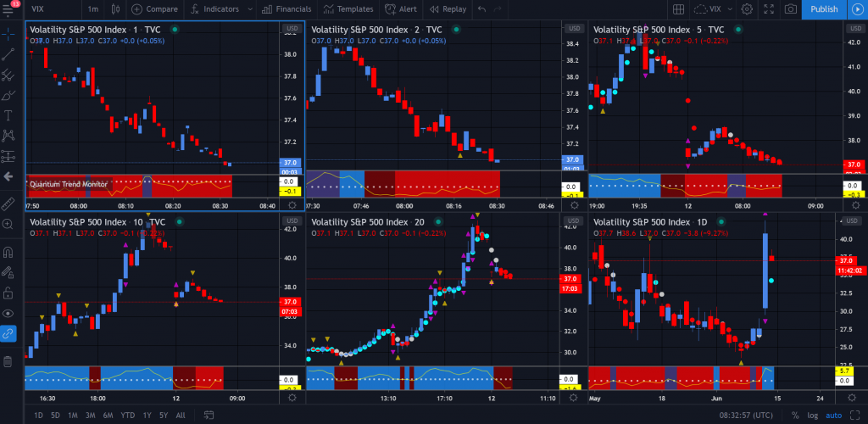
Task: Select the crosshair cursor tool
Action: point(8,34)
